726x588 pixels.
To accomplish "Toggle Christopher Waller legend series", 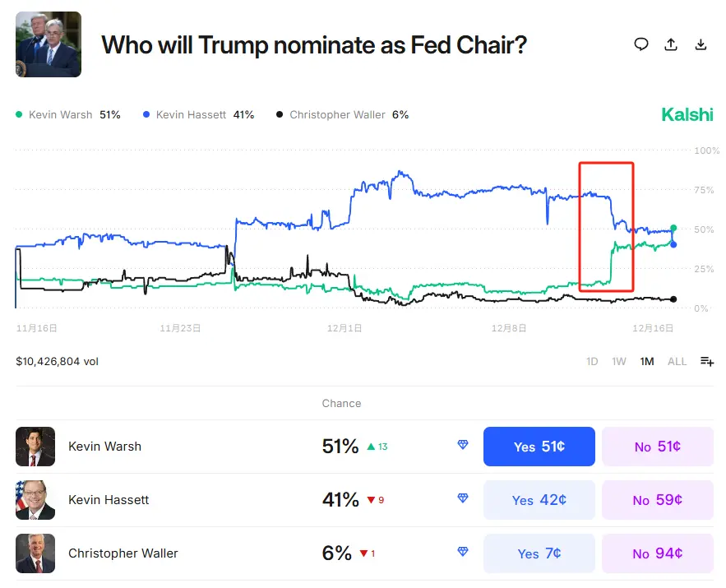I will coord(343,115).
